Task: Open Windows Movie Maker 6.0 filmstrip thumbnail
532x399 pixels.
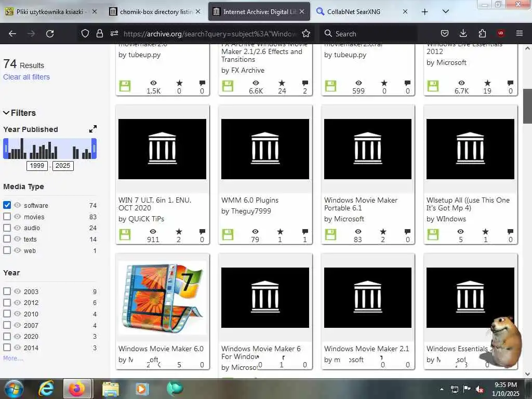Action: [x=162, y=298]
